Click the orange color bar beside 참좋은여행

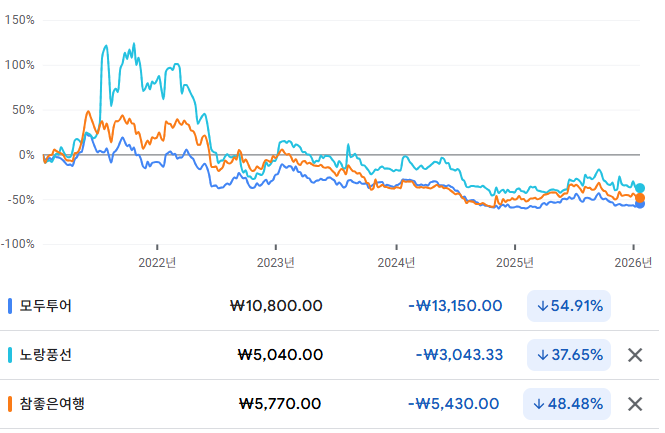click(x=10, y=404)
